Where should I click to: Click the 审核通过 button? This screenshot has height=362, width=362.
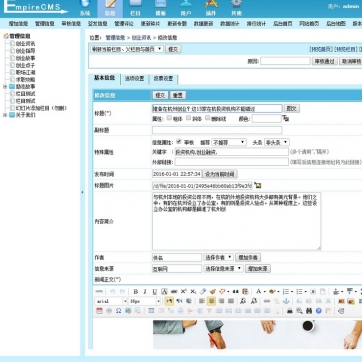tap(324, 61)
